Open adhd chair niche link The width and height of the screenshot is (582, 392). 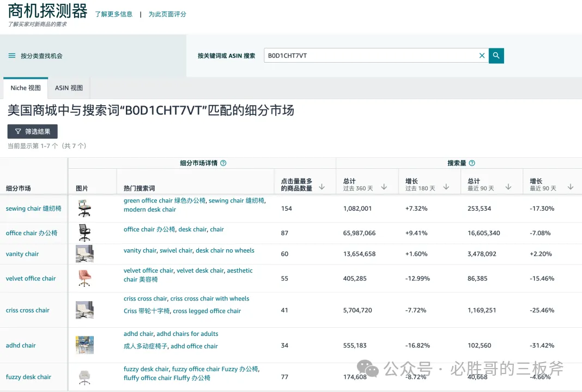point(21,345)
